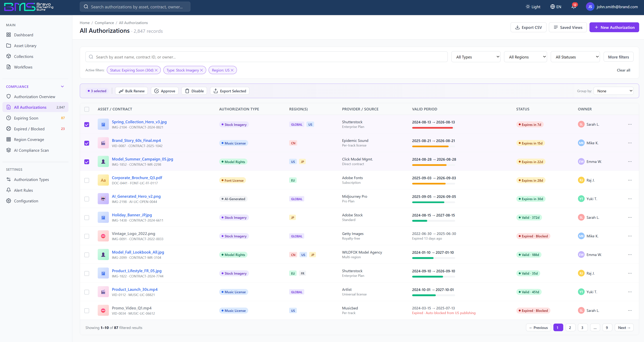Go to page 2 of results

(570, 327)
